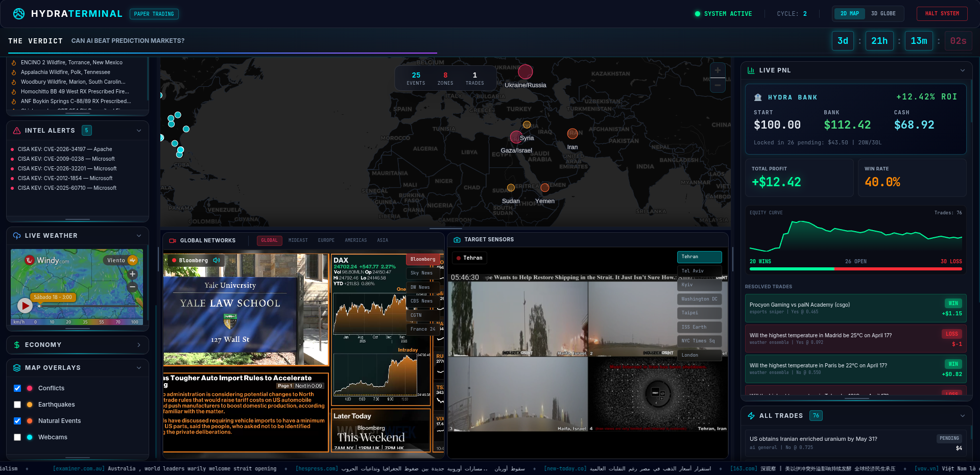980x475 pixels.
Task: Select Taipei sensor feed
Action: [699, 313]
